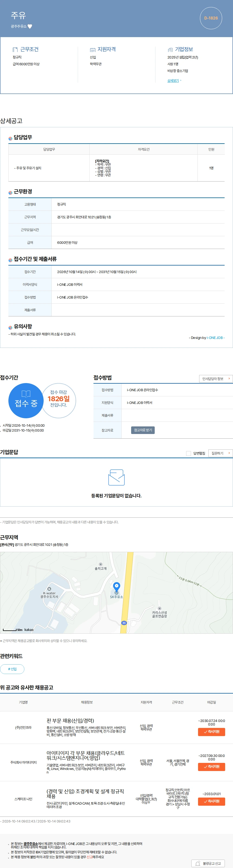233x868 pixels.
Task: Click the K-water 광주수도지사 map marker
Action: 49,589
